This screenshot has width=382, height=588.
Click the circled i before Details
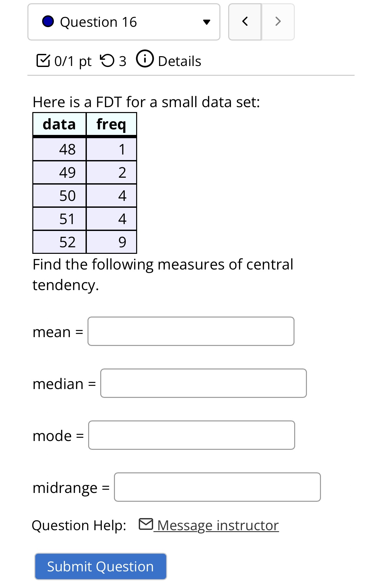[x=145, y=60]
